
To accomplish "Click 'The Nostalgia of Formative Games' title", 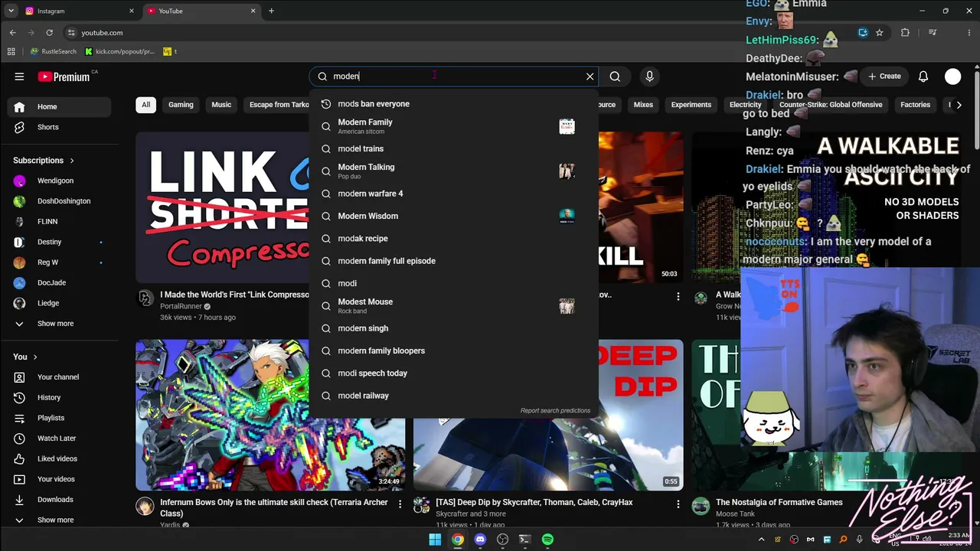I will [779, 503].
